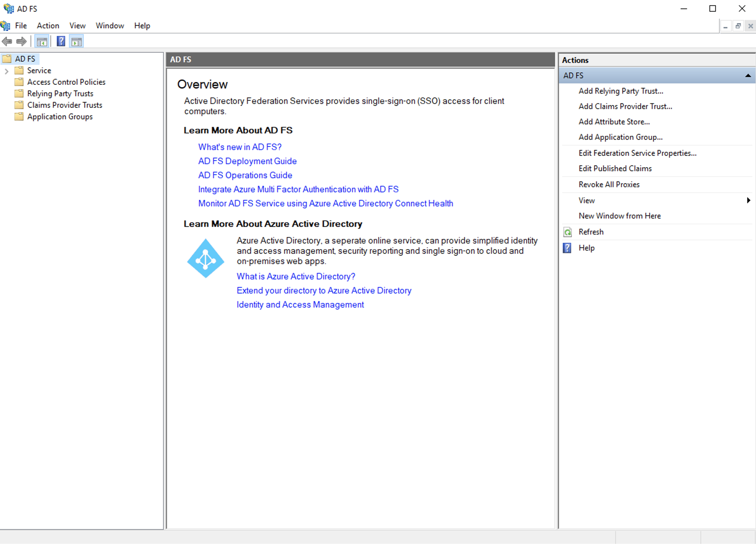Click the Relying Party Trusts folder icon
Image resolution: width=756 pixels, height=544 pixels.
(x=19, y=93)
